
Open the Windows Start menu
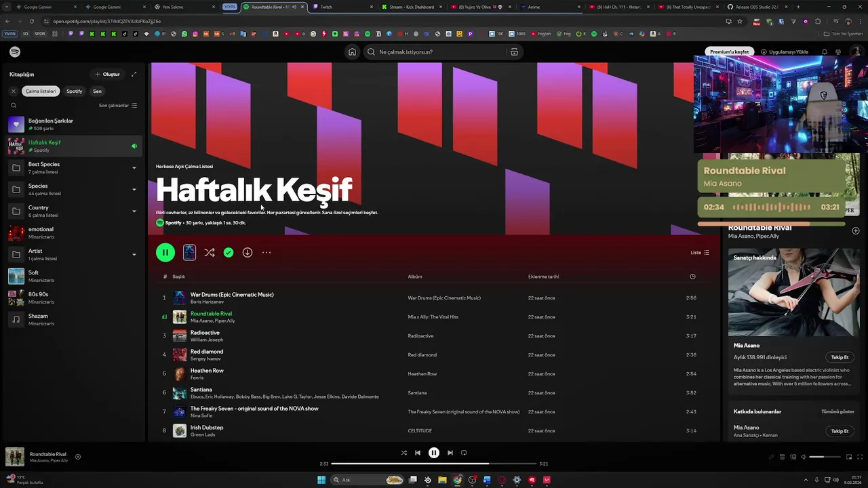[321, 480]
